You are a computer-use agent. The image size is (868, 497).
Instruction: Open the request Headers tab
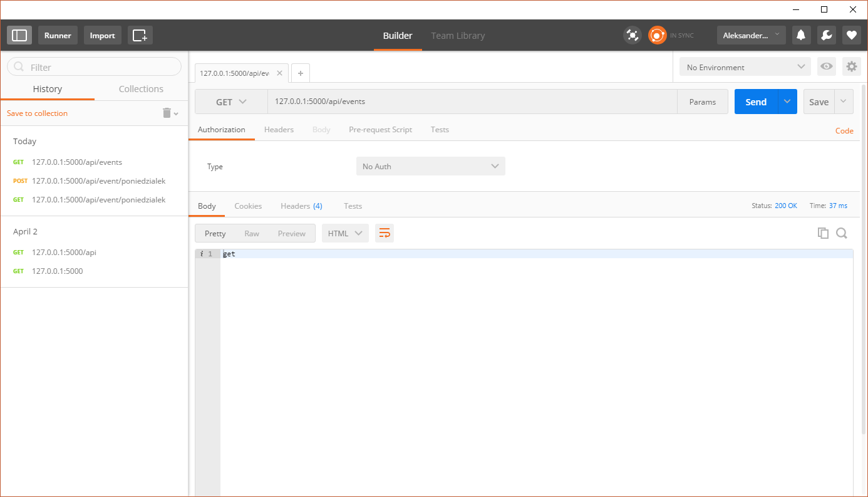tap(279, 130)
